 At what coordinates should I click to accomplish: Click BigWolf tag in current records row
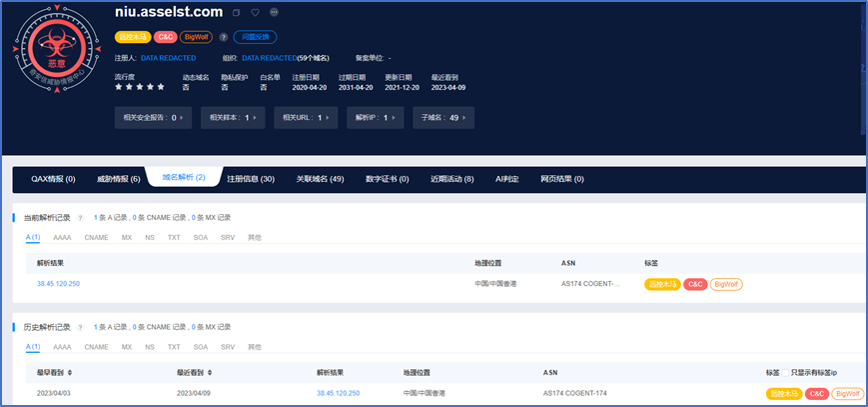coord(726,284)
